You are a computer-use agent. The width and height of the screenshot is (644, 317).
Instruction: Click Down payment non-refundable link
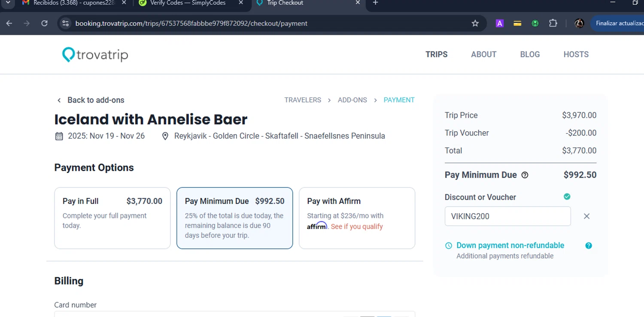coord(510,245)
